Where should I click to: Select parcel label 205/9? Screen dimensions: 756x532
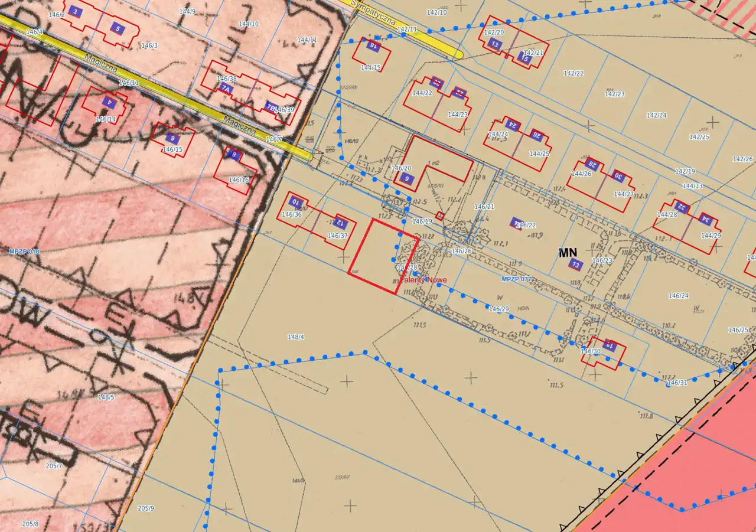pos(146,508)
